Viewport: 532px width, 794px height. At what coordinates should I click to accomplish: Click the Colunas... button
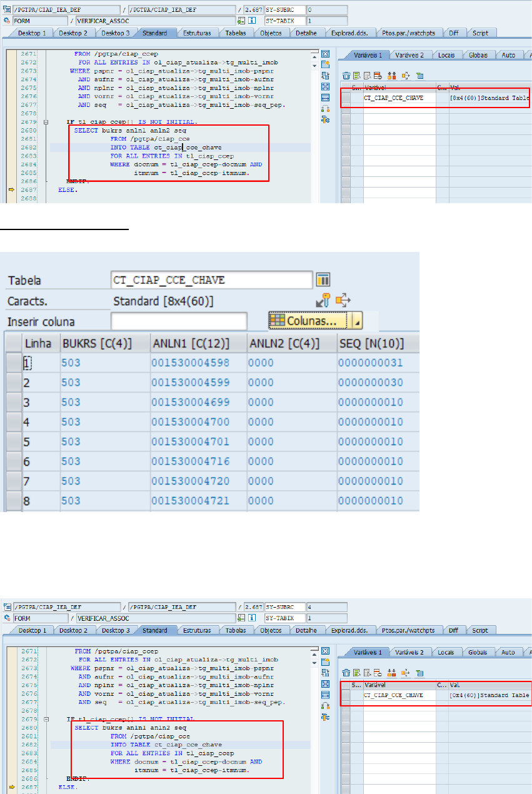(x=309, y=321)
